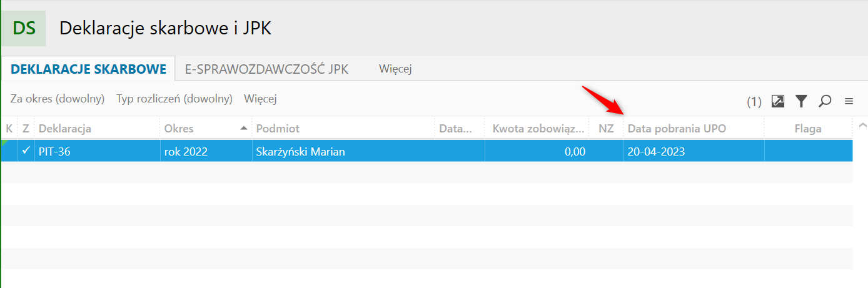Click the Flaga column header

[808, 129]
